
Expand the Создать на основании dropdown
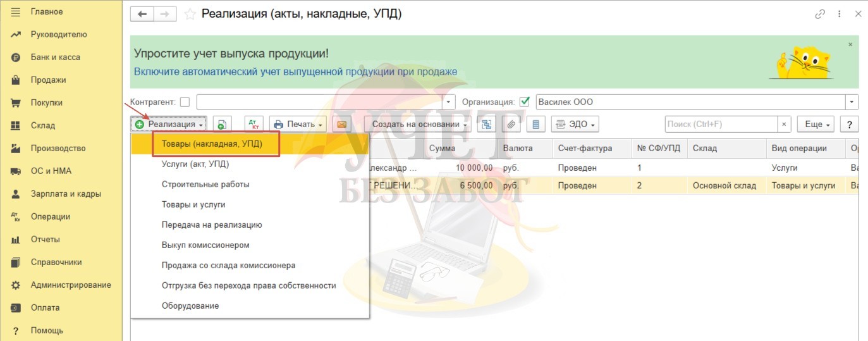pyautogui.click(x=420, y=125)
